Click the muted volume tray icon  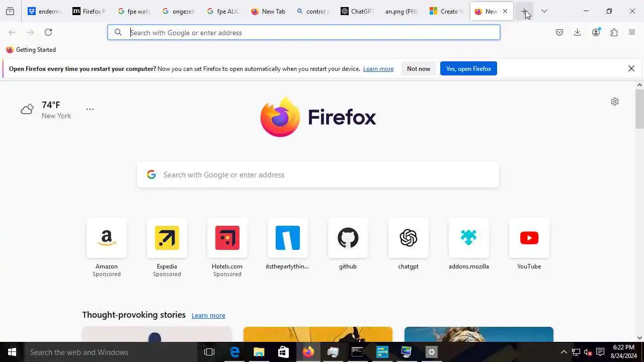(588, 352)
